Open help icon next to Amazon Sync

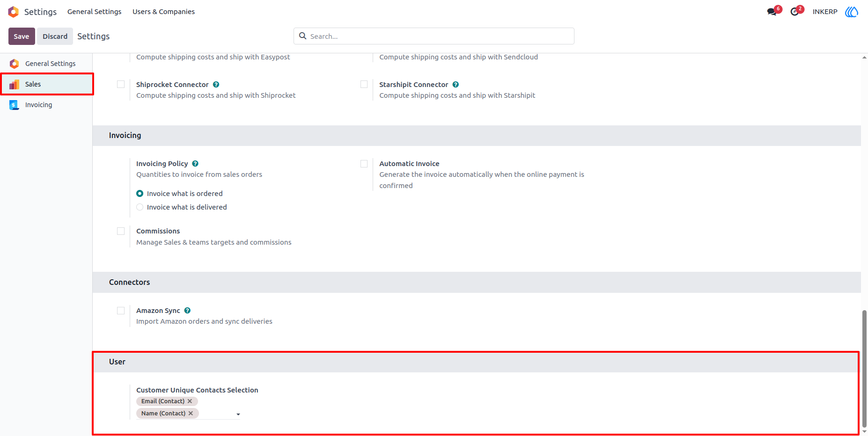tap(187, 311)
